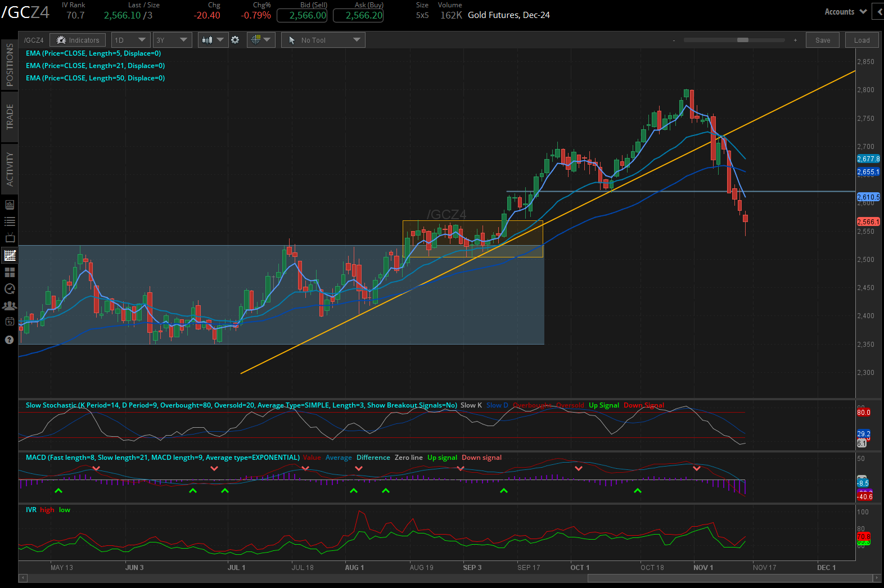
Task: Click the Up Signal legend in stochastic panel
Action: (x=604, y=405)
